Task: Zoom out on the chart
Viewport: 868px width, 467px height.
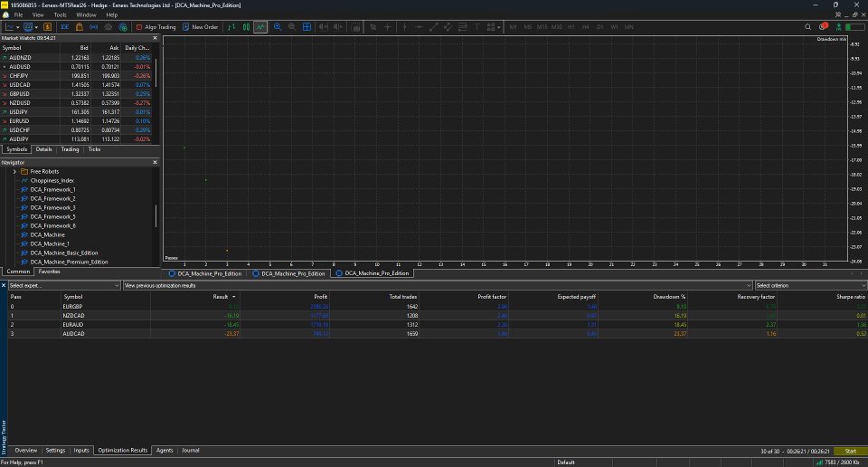Action: [292, 26]
